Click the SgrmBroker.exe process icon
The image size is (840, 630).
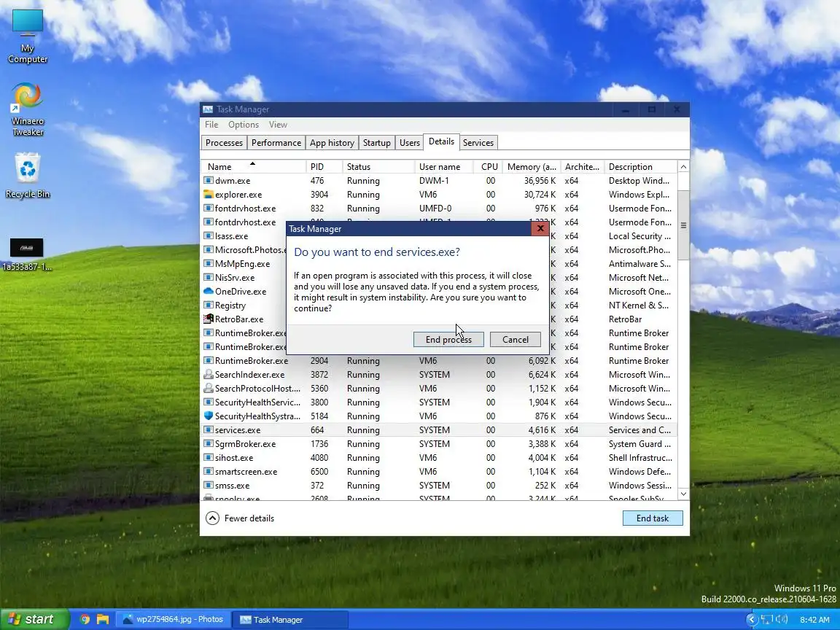[209, 444]
